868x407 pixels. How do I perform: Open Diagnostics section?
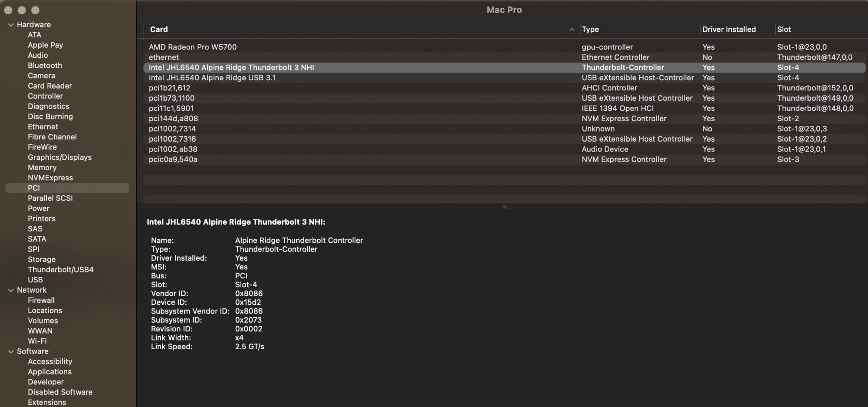49,106
